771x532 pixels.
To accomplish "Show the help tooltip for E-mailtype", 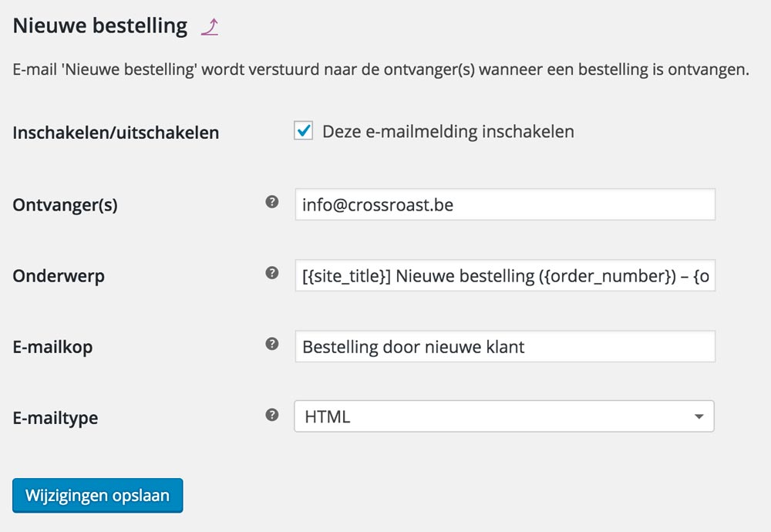I will tap(271, 415).
